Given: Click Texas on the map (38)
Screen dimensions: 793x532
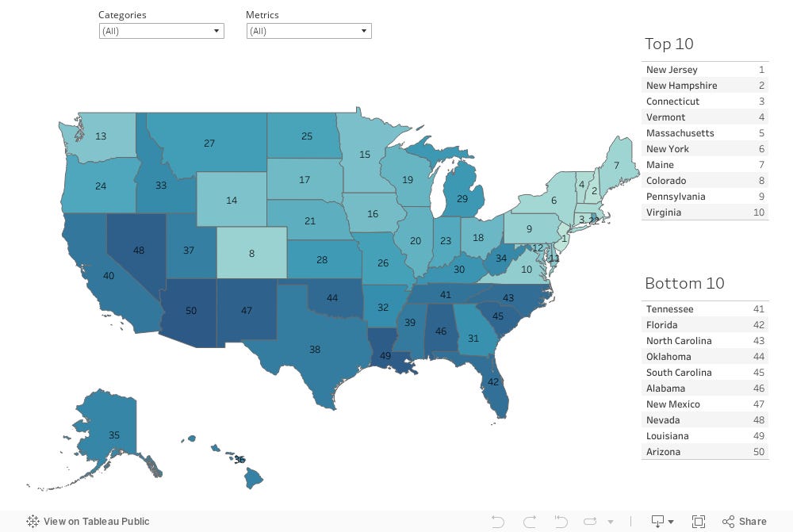Looking at the screenshot, I should pyautogui.click(x=315, y=350).
